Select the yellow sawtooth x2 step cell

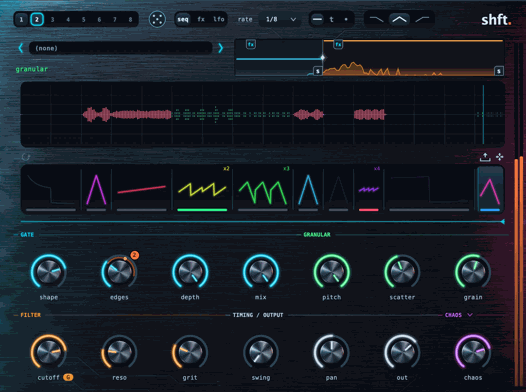pyautogui.click(x=202, y=190)
